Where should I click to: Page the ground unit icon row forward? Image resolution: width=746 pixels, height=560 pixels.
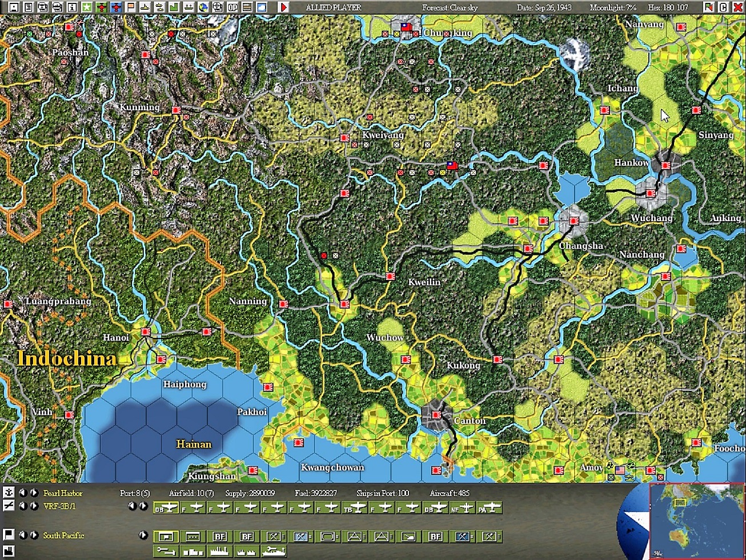click(x=143, y=535)
